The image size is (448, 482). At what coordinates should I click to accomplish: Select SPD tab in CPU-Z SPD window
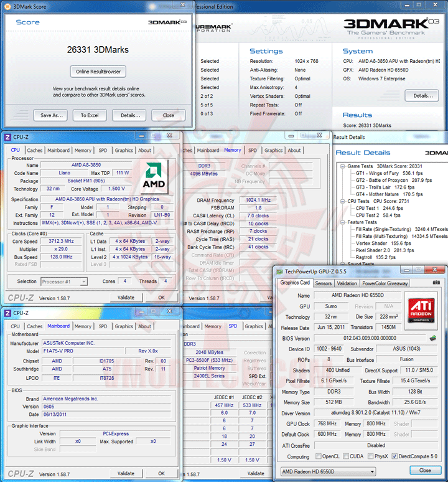(233, 326)
